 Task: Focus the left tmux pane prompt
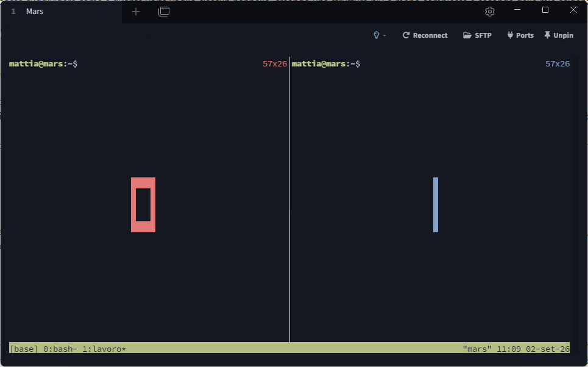click(43, 64)
